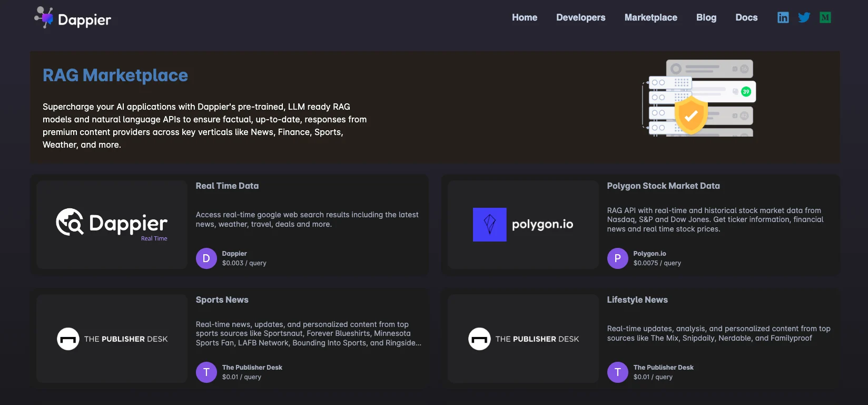Open the Medium icon link

[825, 17]
